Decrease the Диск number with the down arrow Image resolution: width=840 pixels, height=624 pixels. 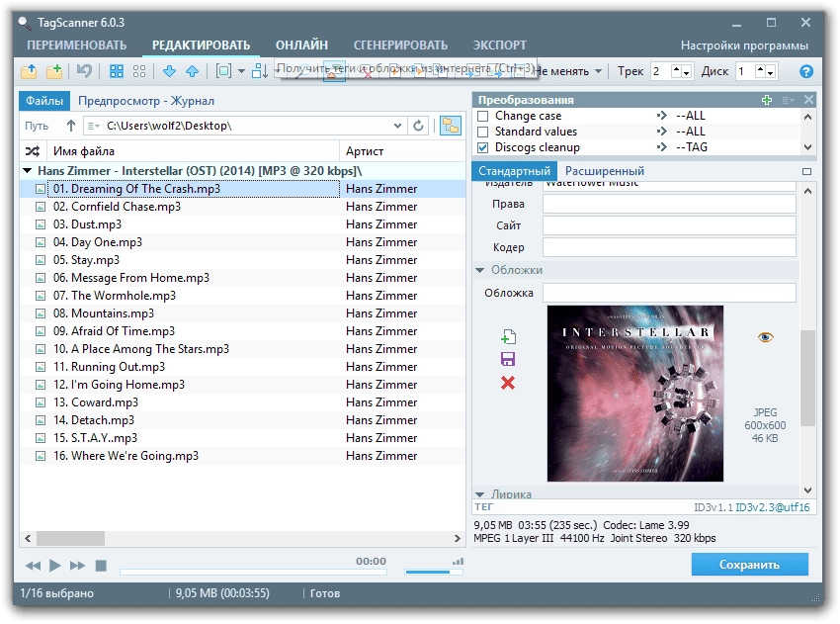(771, 73)
